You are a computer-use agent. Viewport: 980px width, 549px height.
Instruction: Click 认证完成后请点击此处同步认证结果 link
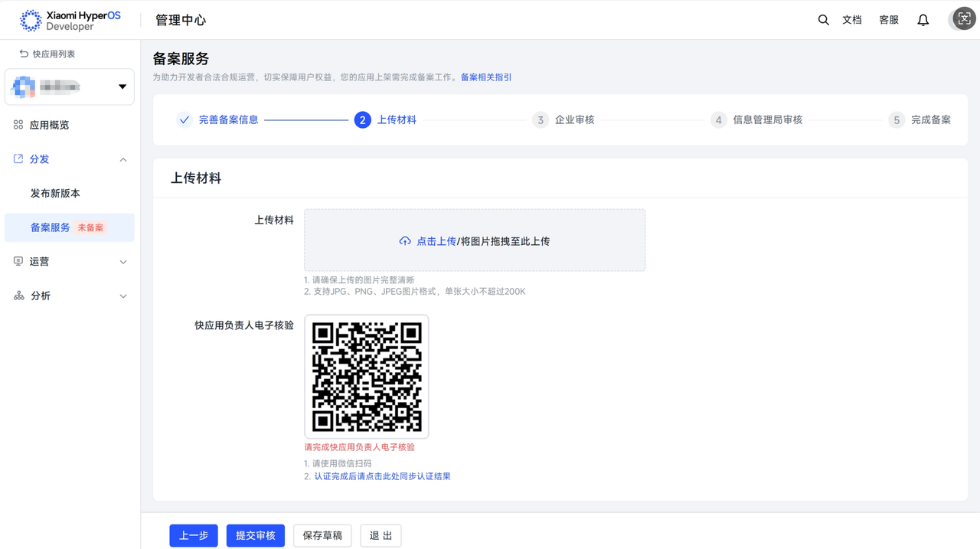[382, 476]
